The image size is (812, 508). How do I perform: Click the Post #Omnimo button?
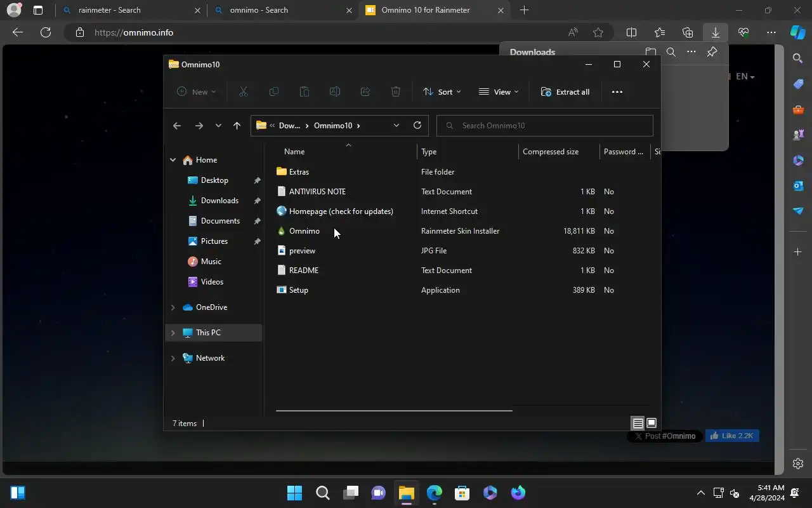665,436
